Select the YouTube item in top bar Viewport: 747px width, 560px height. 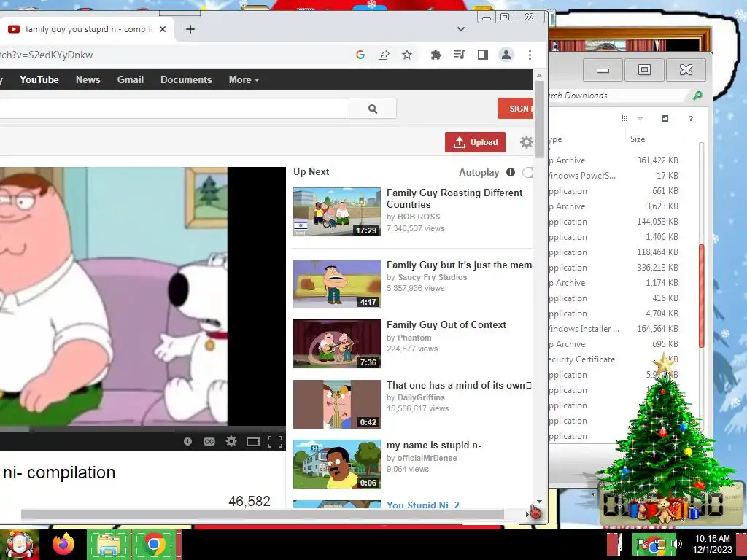pos(39,80)
